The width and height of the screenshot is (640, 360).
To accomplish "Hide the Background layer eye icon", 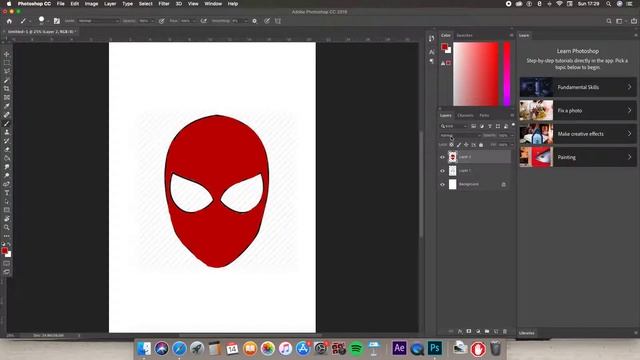I will point(442,184).
